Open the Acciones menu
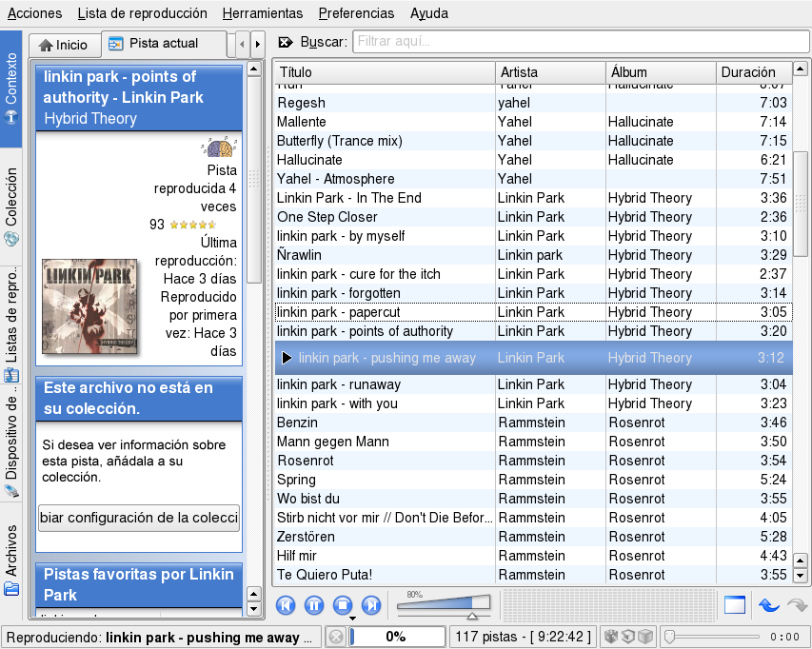Viewport: 812px width, 649px height. [34, 13]
